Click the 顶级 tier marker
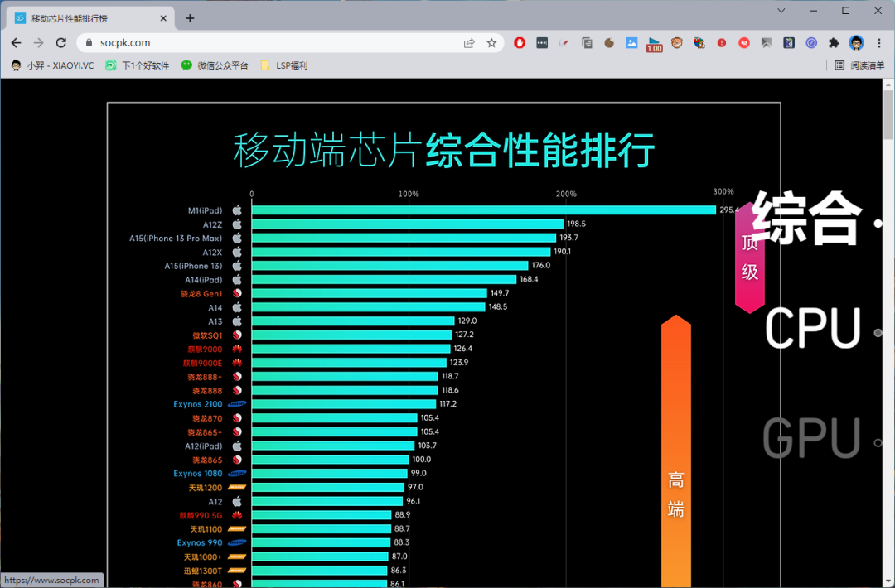This screenshot has height=588, width=895. click(749, 258)
